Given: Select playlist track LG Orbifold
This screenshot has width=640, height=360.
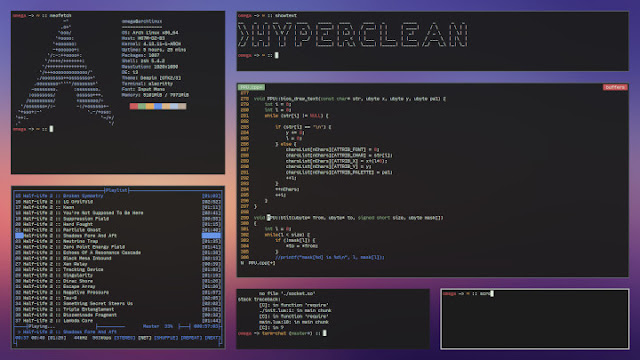Looking at the screenshot, I should coord(118,202).
